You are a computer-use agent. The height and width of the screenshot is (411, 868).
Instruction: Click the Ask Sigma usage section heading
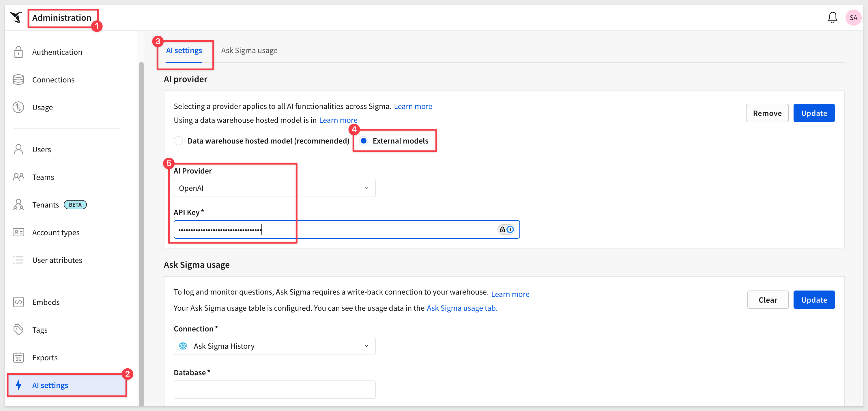(x=197, y=265)
